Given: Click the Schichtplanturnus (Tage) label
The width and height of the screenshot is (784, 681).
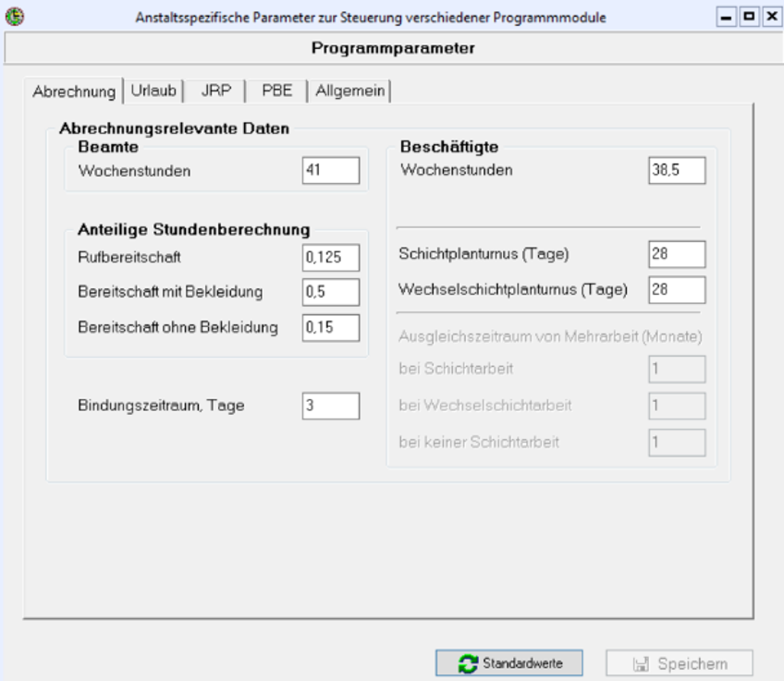Looking at the screenshot, I should 484,254.
